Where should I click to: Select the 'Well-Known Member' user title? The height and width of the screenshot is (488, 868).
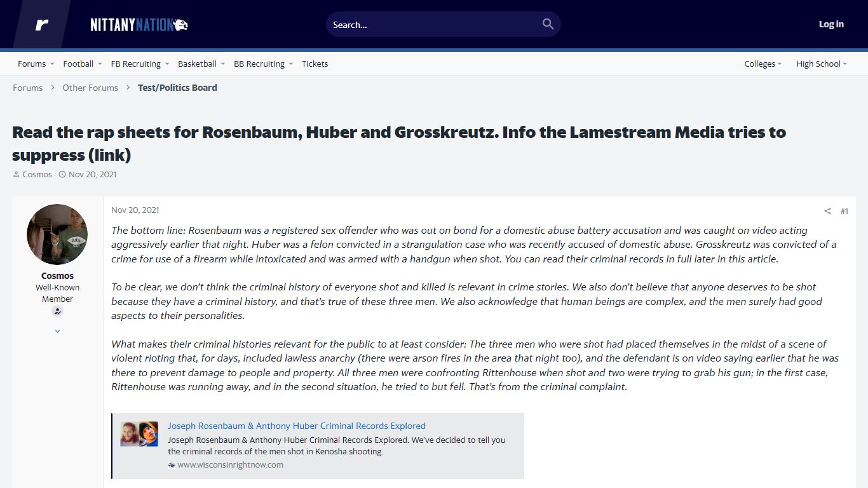(57, 293)
